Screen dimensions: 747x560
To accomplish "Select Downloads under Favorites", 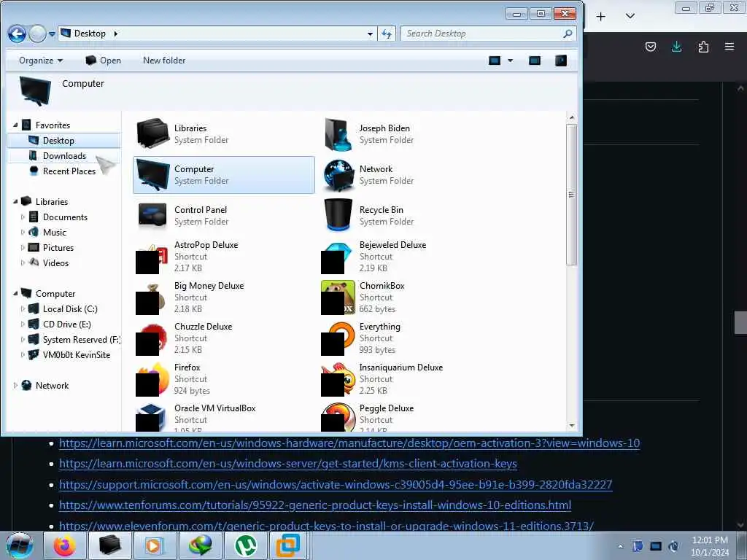I will (x=63, y=156).
